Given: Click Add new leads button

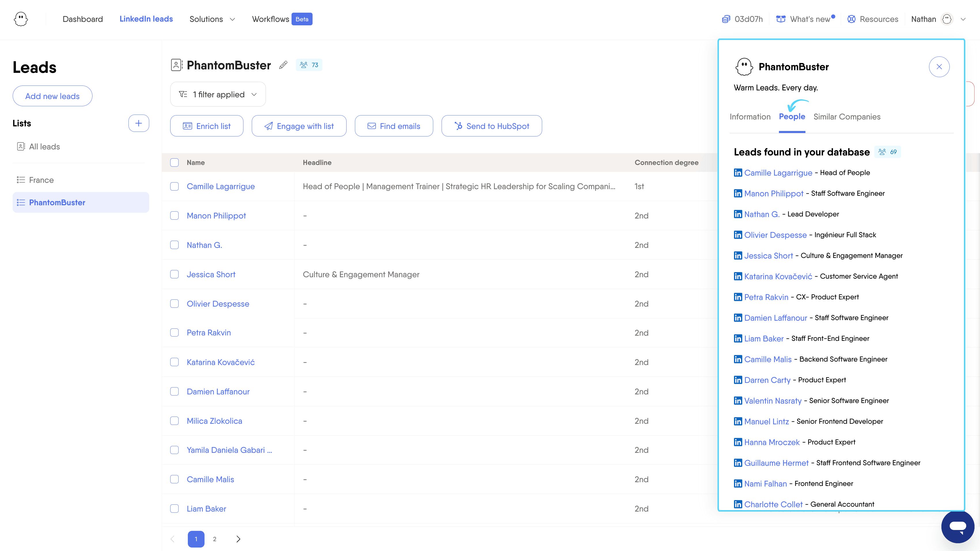Looking at the screenshot, I should pos(52,96).
